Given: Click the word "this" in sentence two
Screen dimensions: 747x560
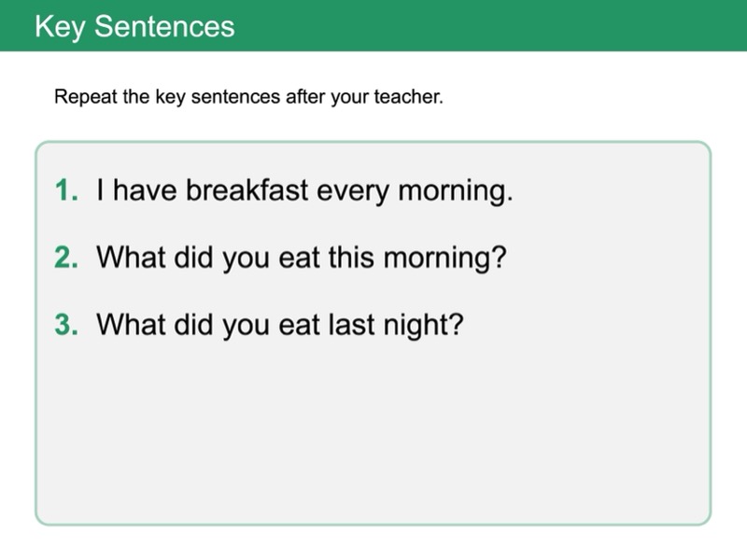Looking at the screenshot, I should click(350, 257).
